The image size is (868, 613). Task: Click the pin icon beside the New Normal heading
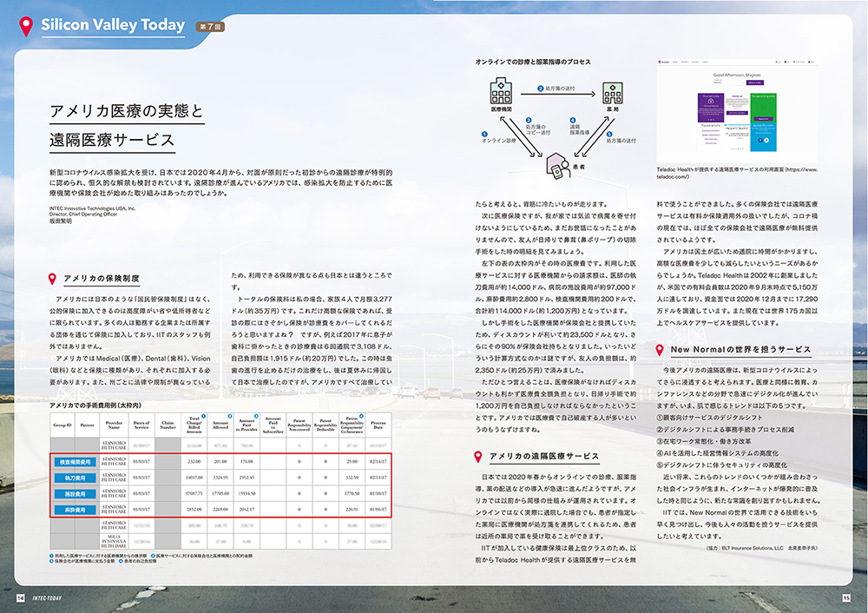click(x=660, y=350)
